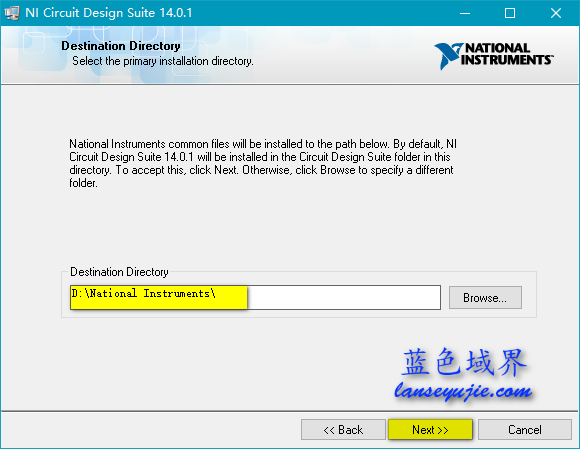Click the paragraph starting 'National Instruments common files'

click(x=263, y=163)
